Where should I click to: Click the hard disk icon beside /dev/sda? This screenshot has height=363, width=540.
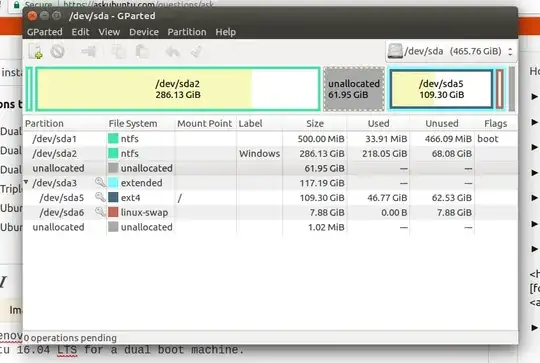(395, 51)
